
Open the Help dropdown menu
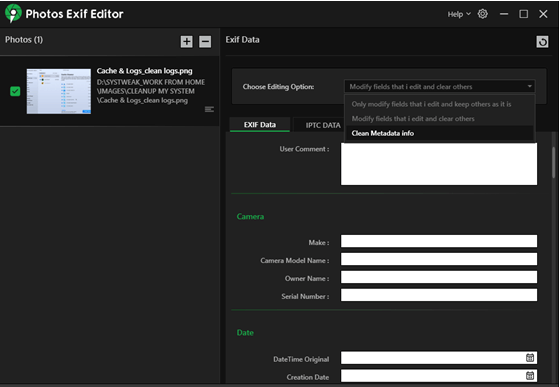coord(459,14)
